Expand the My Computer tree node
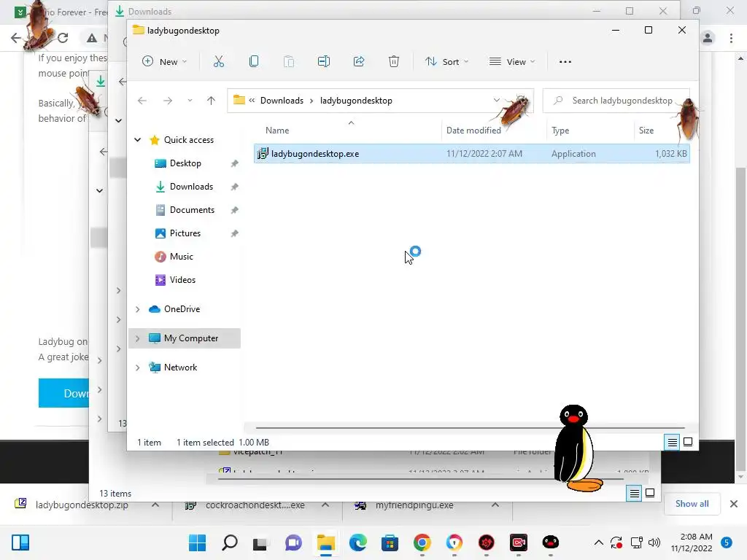The height and width of the screenshot is (560, 747). pyautogui.click(x=138, y=338)
